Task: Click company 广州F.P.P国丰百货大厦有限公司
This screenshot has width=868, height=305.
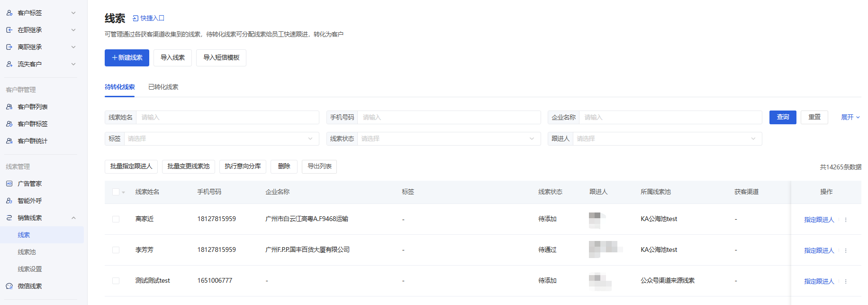Action: pyautogui.click(x=307, y=250)
